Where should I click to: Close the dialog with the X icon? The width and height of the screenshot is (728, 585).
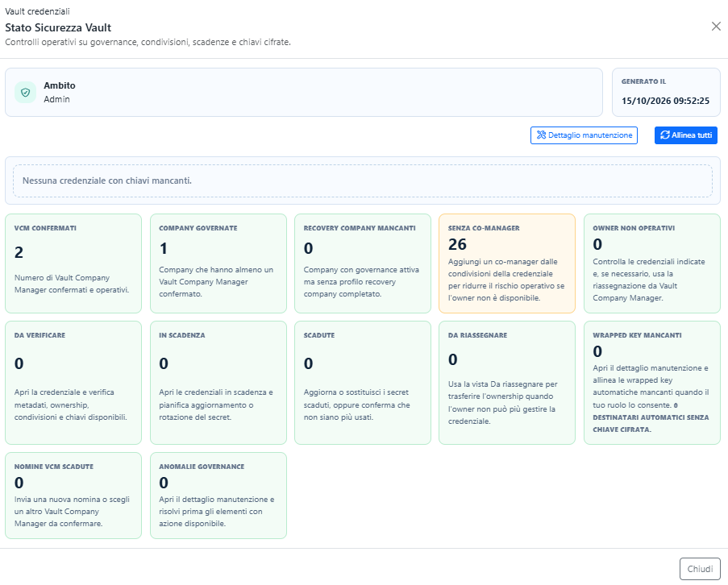click(x=716, y=27)
